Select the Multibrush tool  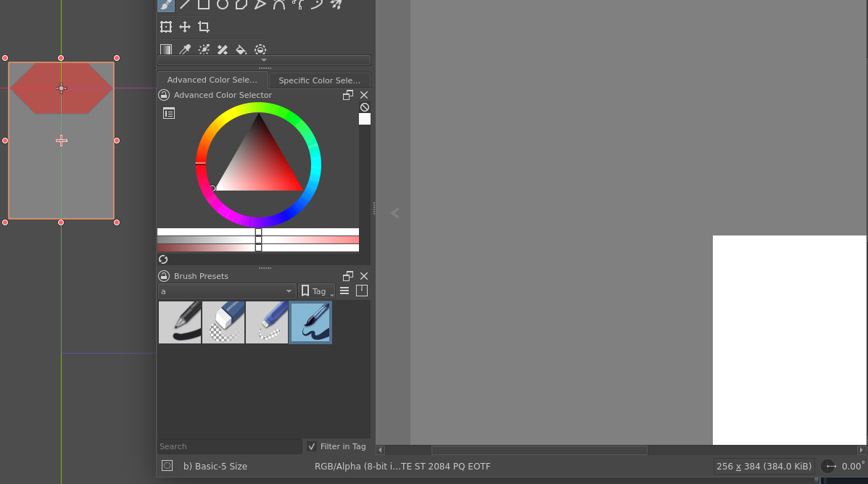click(x=336, y=4)
